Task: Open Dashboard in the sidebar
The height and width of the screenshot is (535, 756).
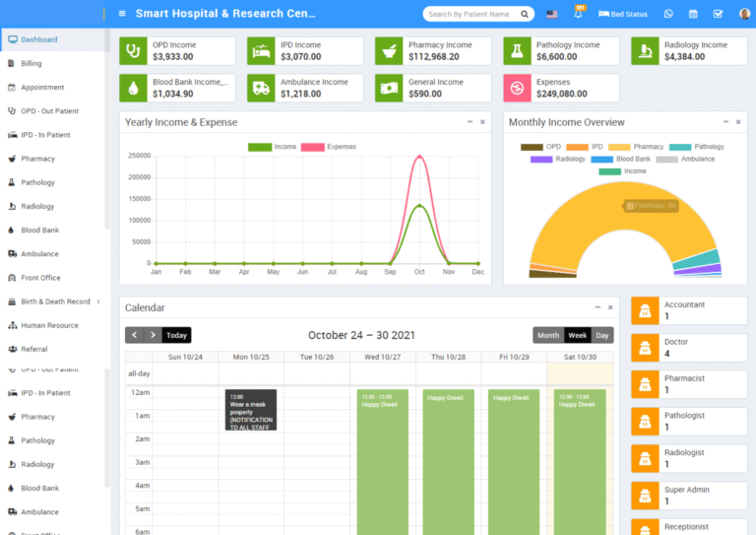Action: point(52,39)
